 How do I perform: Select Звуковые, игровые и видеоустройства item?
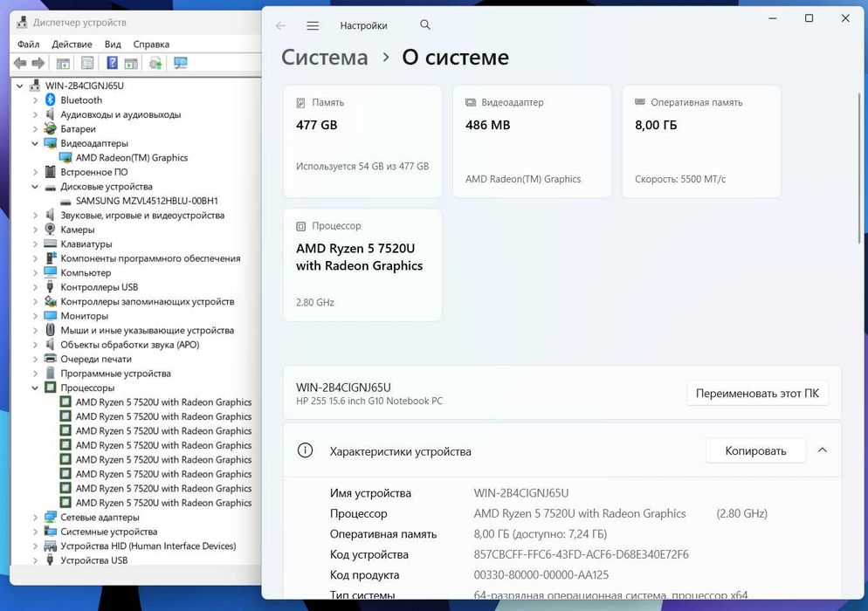click(x=142, y=216)
